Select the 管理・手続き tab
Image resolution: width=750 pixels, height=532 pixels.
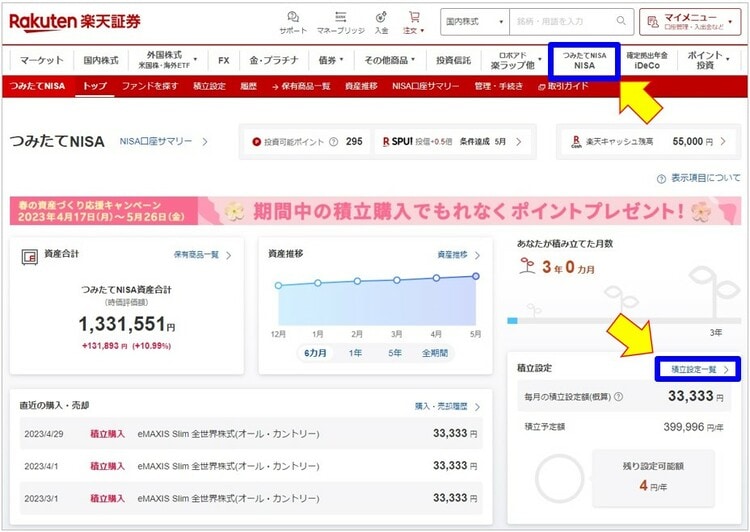click(499, 86)
